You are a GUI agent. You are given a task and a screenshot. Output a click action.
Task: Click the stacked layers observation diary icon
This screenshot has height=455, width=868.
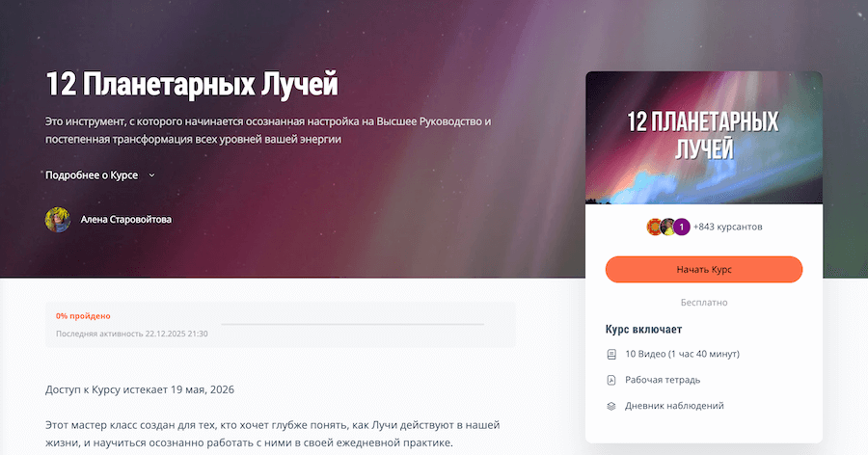[611, 406]
